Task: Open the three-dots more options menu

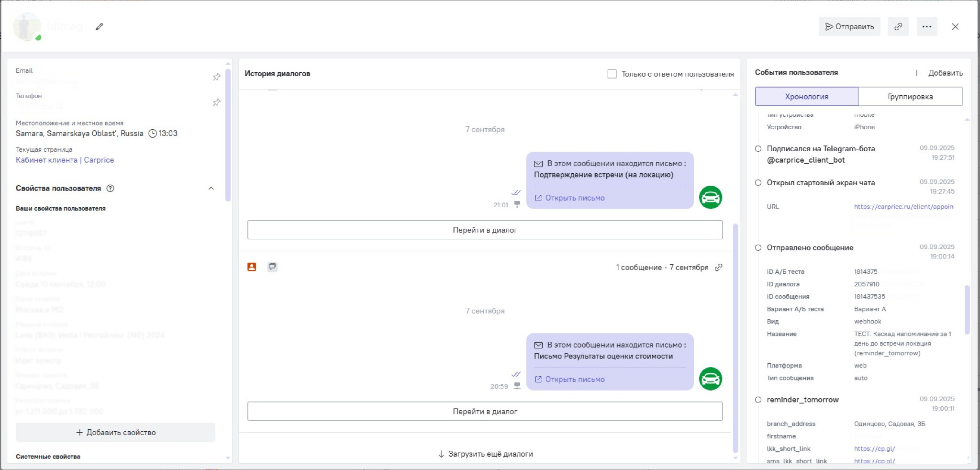Action: [926, 27]
